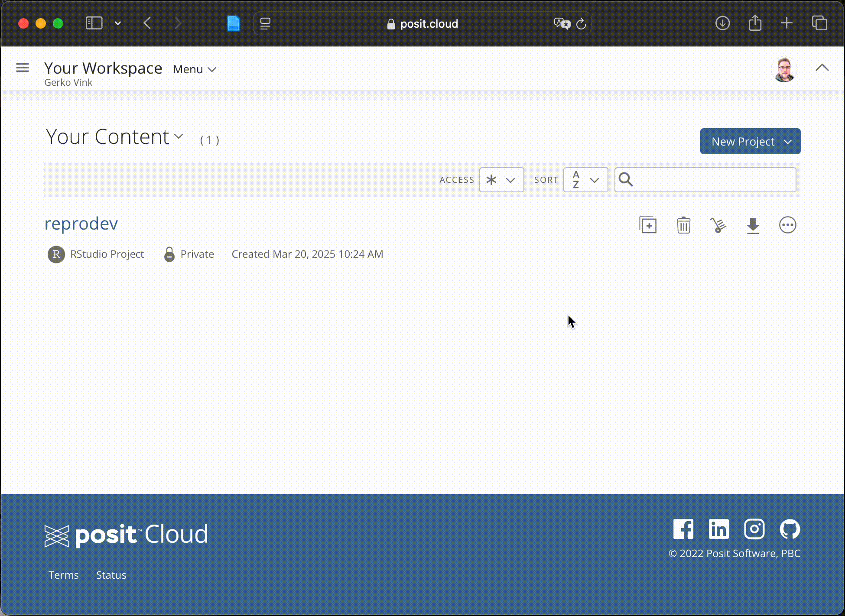This screenshot has width=845, height=616.
Task: Click the copy project icon for reprodev
Action: point(648,225)
